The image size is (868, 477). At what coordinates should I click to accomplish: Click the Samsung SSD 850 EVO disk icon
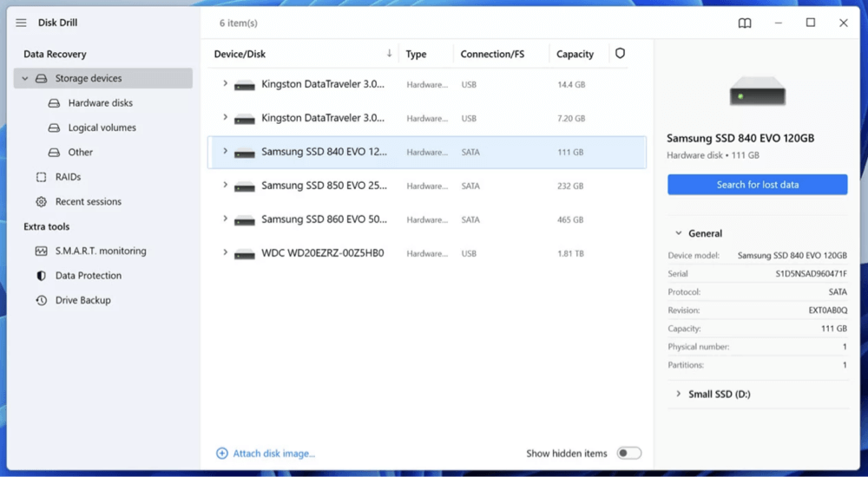tap(245, 186)
